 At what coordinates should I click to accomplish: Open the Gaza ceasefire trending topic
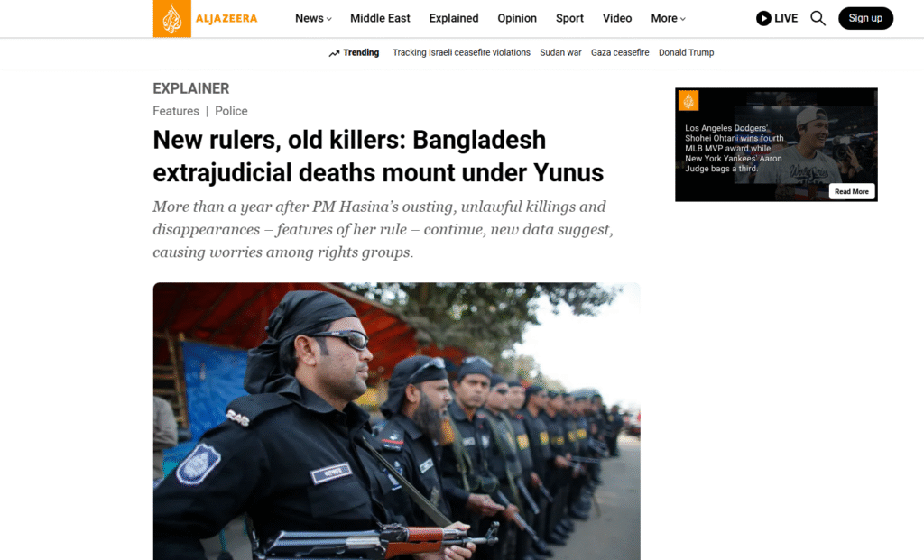point(620,52)
